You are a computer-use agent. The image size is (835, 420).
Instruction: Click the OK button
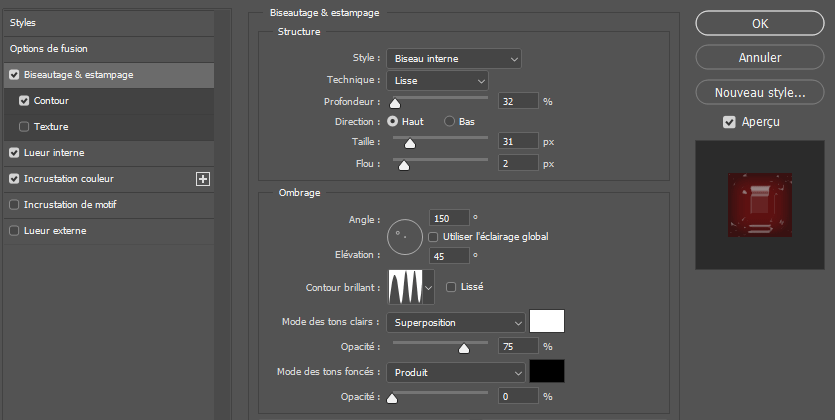(759, 24)
